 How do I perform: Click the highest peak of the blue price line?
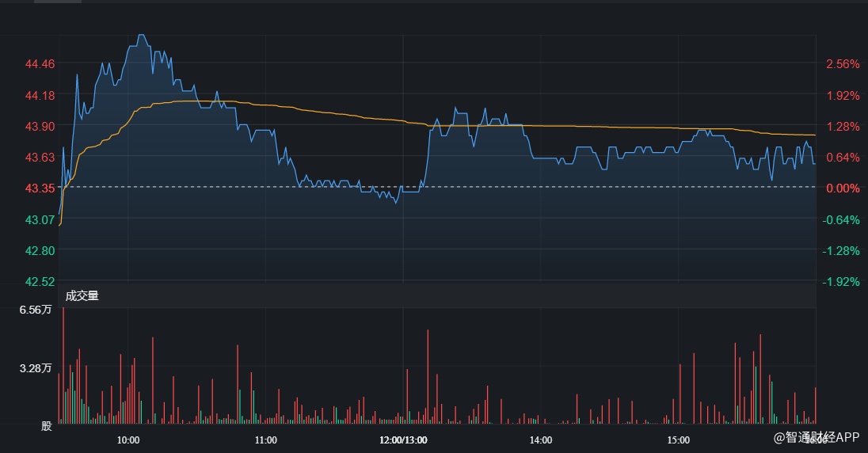pos(141,36)
